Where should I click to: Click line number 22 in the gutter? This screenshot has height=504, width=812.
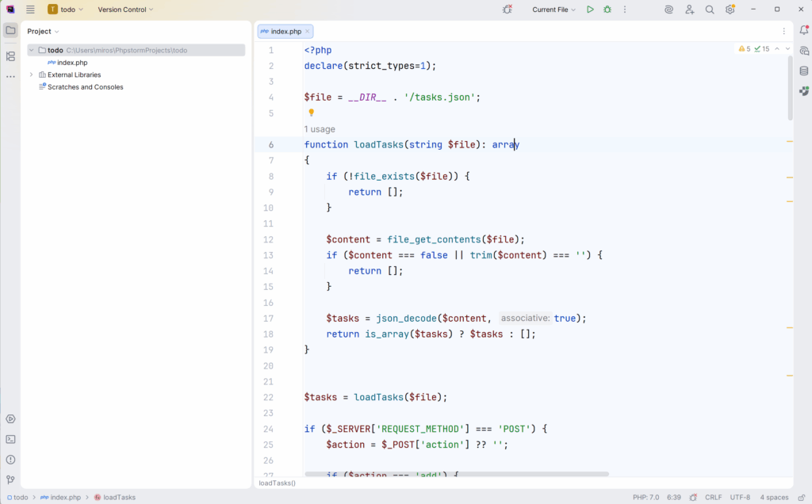click(268, 397)
